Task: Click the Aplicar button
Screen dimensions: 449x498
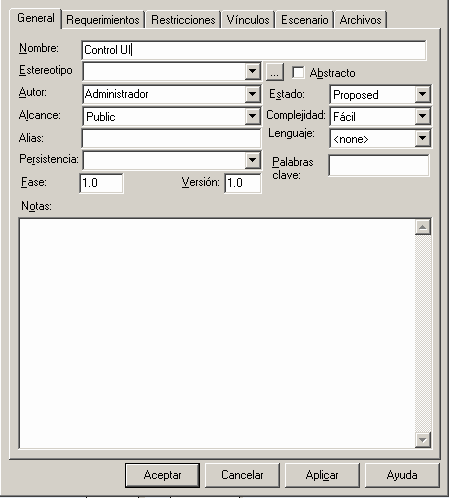Action: (322, 475)
